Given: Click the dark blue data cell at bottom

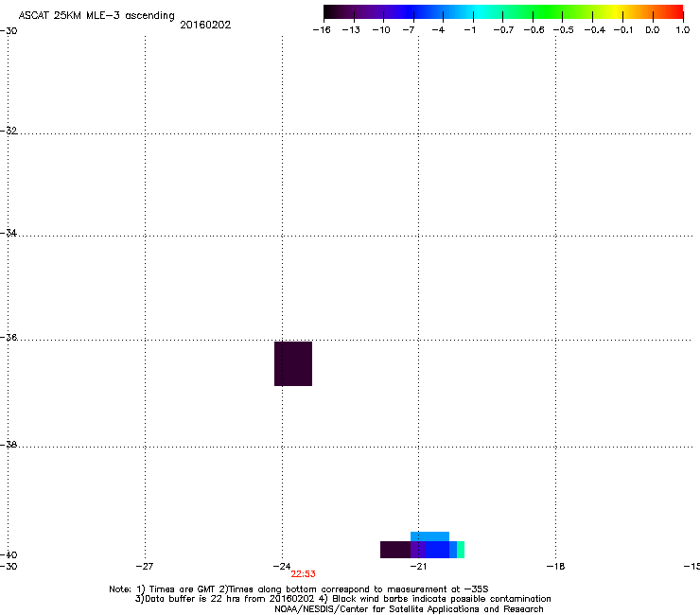Looking at the screenshot, I should 437,550.
